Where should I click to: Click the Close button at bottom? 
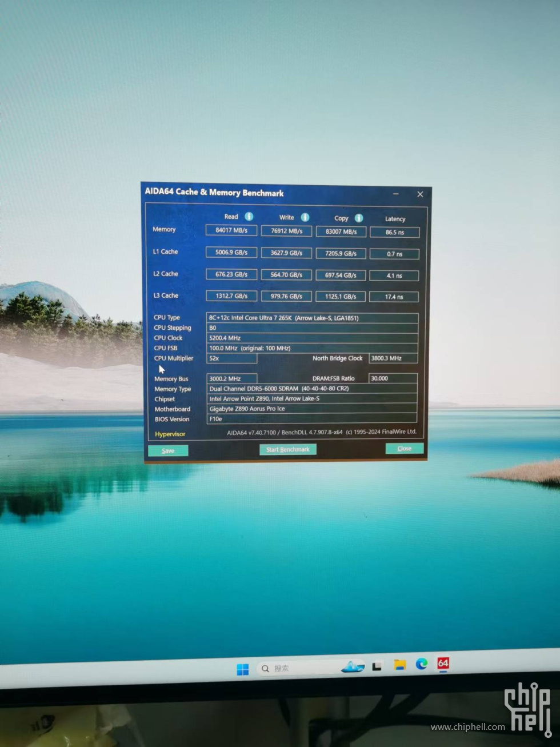[405, 448]
